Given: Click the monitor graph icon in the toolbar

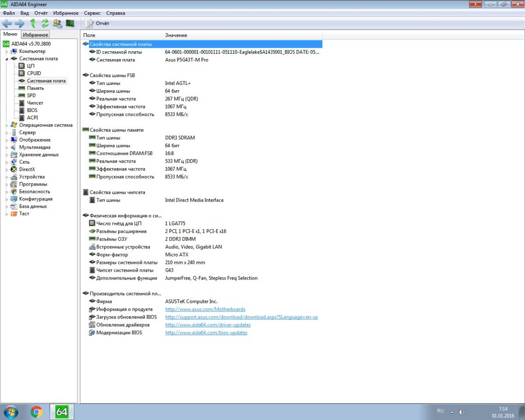Looking at the screenshot, I should [70, 23].
